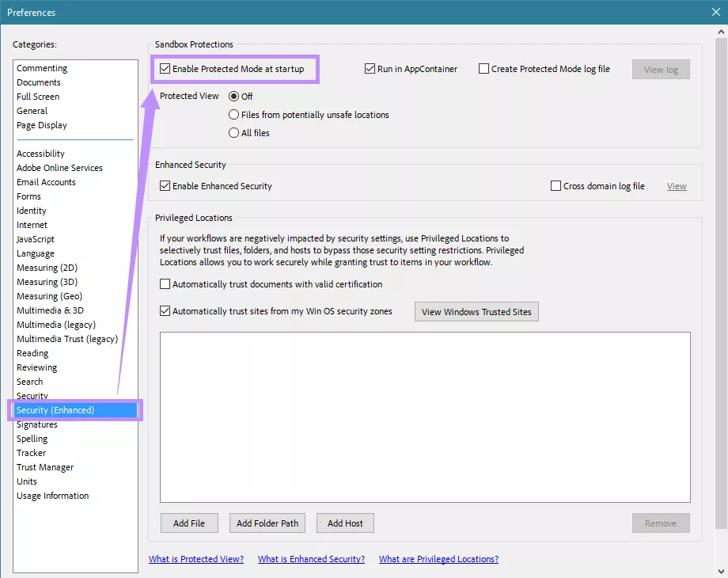The image size is (728, 578).
Task: Enable Create Protected Mode log file
Action: click(x=483, y=69)
